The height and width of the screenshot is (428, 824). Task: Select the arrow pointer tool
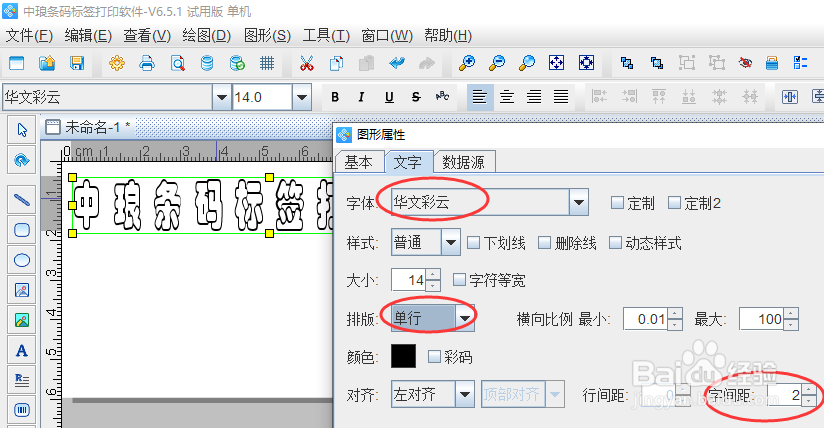tap(22, 130)
